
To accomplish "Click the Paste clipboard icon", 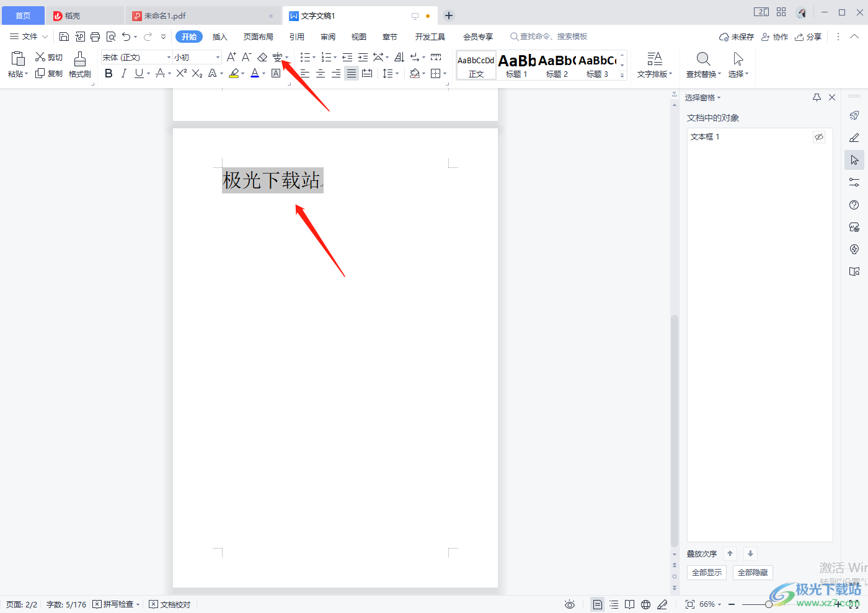I will 17,59.
